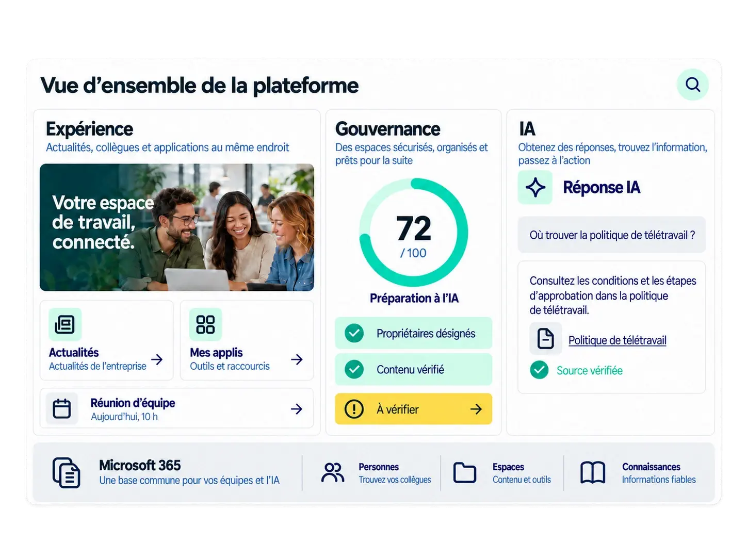747x560 pixels.
Task: Go to Espaces in the bottom bar
Action: pyautogui.click(x=508, y=467)
